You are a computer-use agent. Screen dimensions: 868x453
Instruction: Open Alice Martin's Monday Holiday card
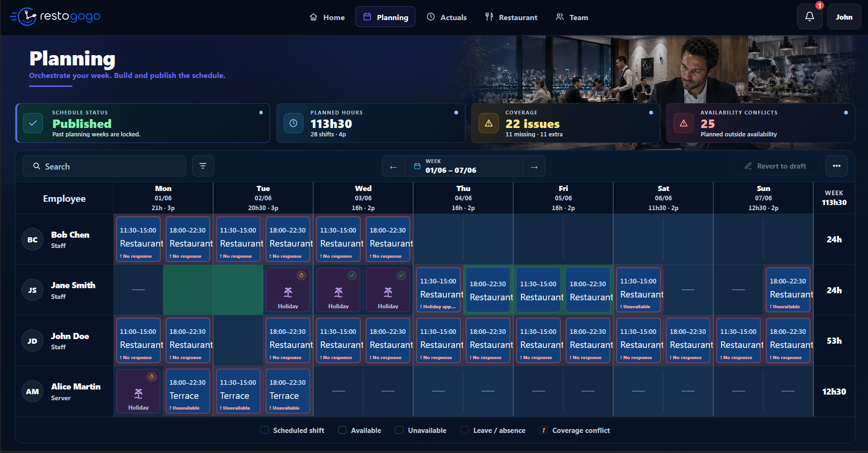tap(138, 391)
